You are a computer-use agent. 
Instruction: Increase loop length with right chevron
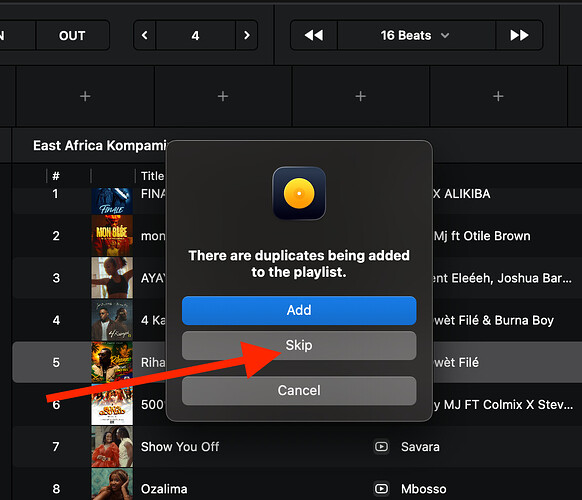tap(246, 35)
